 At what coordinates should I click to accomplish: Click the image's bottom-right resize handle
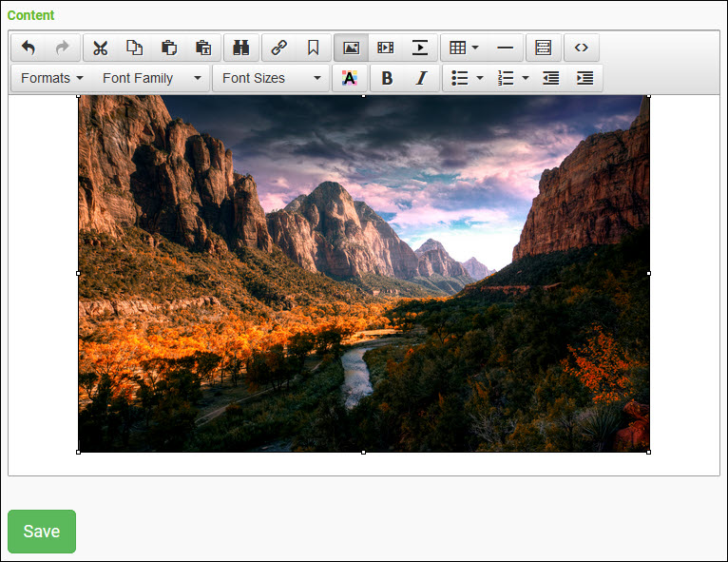[x=648, y=452]
